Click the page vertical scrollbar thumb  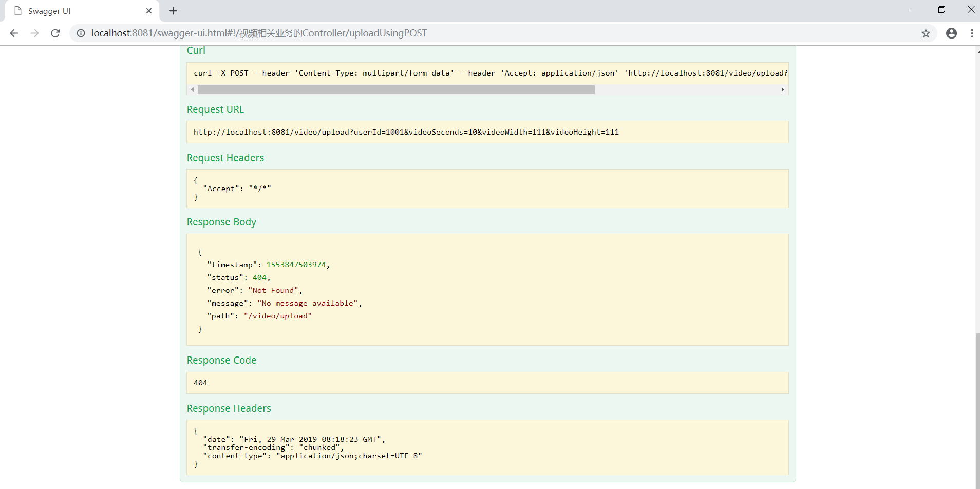pyautogui.click(x=977, y=410)
